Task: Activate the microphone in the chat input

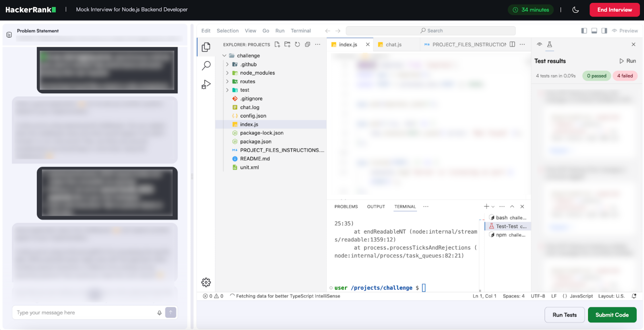Action: (159, 312)
